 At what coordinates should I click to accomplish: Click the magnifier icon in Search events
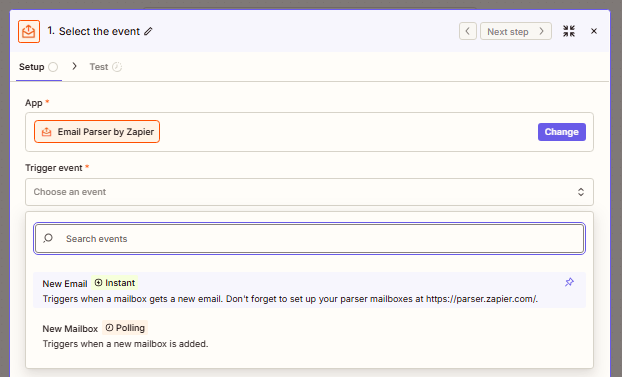tap(48, 238)
